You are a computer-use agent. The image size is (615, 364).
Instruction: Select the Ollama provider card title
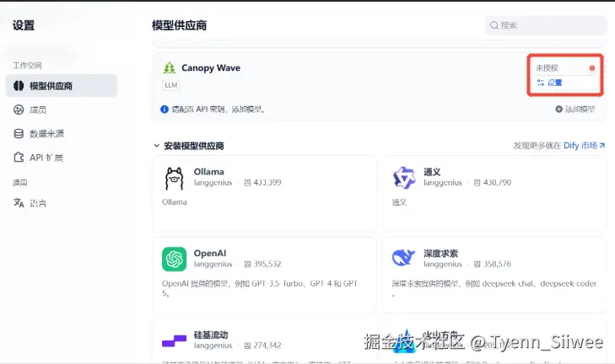(208, 172)
